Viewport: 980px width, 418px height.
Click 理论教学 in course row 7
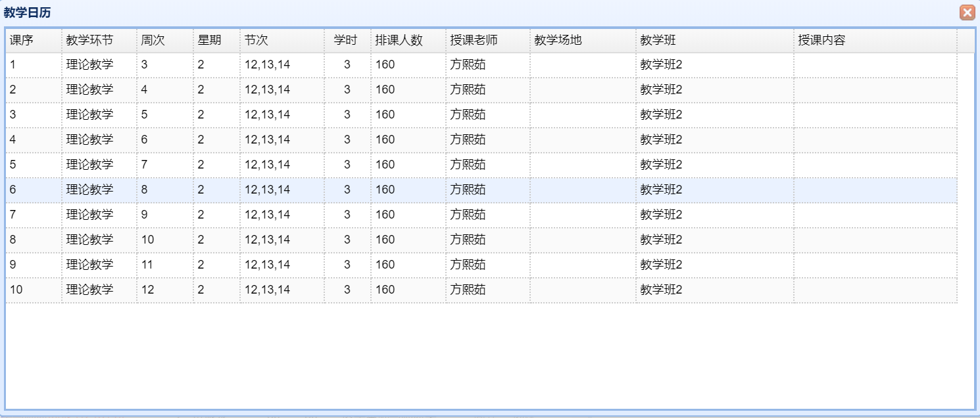(90, 215)
